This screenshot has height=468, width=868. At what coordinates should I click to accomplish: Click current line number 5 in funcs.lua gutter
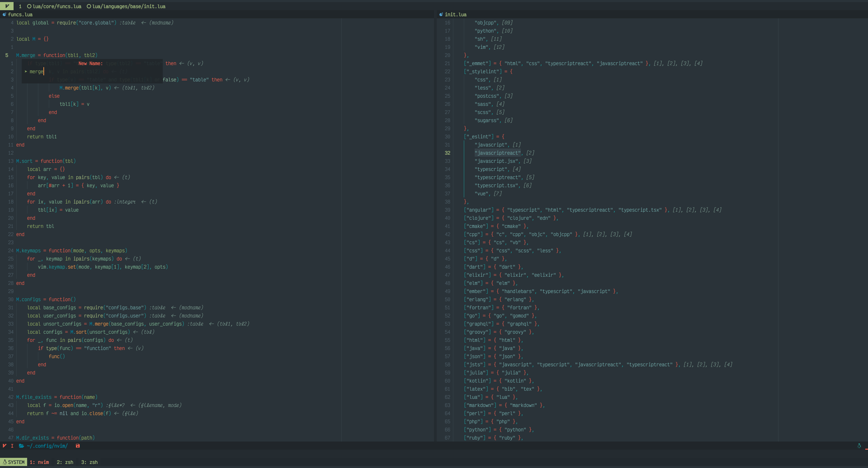point(7,55)
